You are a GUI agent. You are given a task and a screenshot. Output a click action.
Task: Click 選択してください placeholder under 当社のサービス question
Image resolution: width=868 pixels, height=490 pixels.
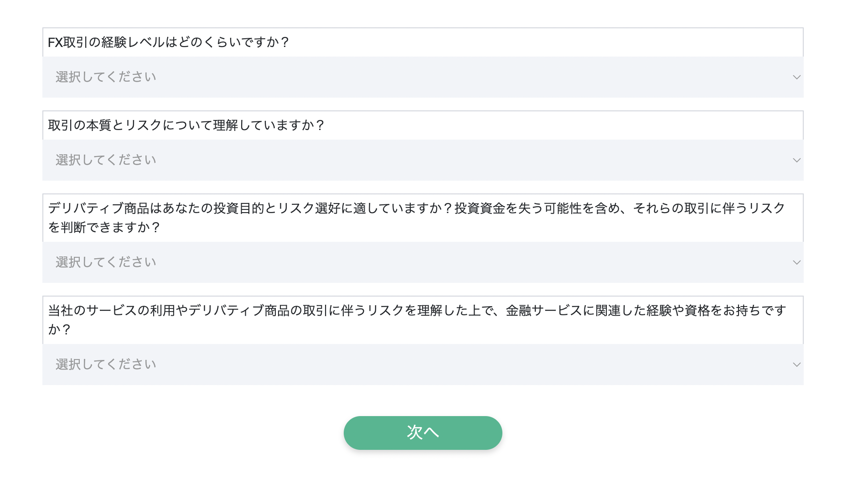106,365
